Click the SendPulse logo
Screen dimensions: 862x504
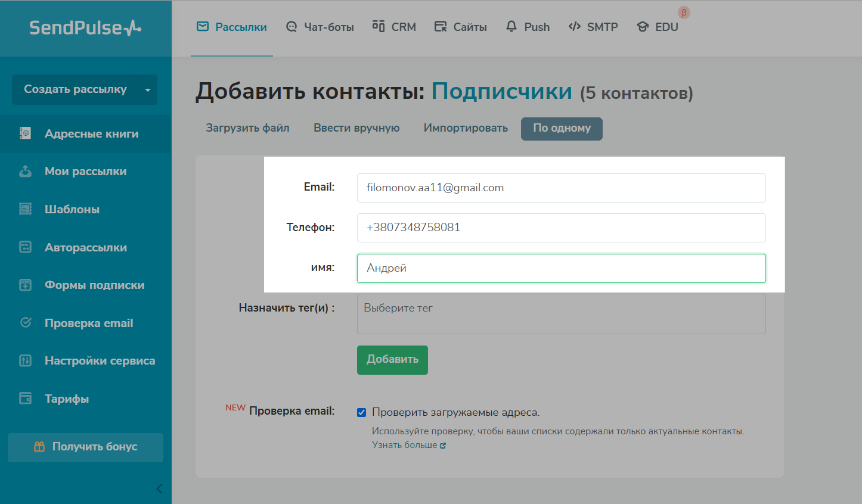[85, 28]
